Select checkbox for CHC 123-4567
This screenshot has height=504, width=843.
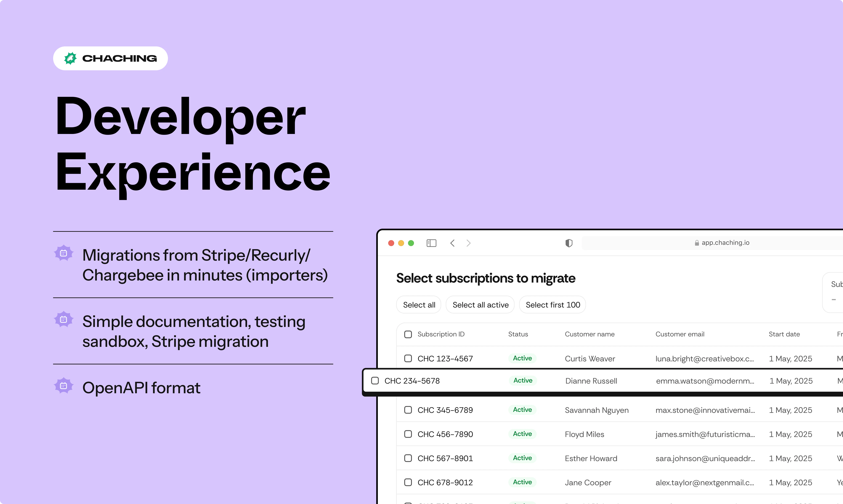[x=408, y=359]
